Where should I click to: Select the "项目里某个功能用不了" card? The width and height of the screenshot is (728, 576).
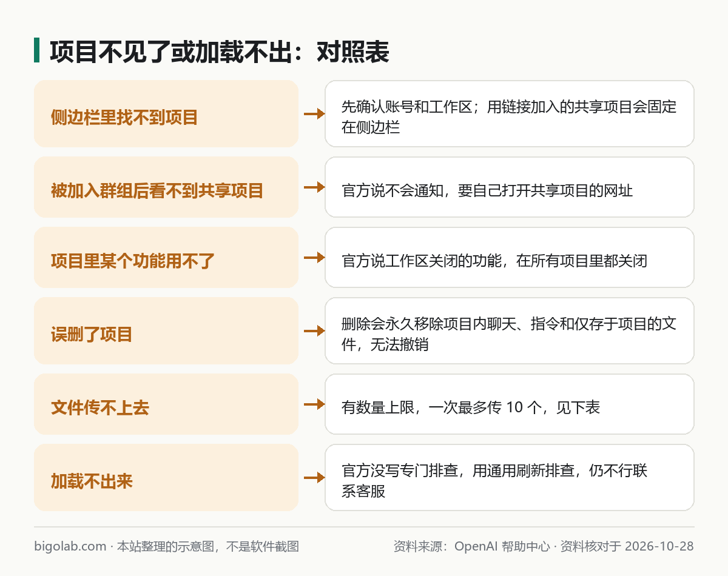(166, 258)
